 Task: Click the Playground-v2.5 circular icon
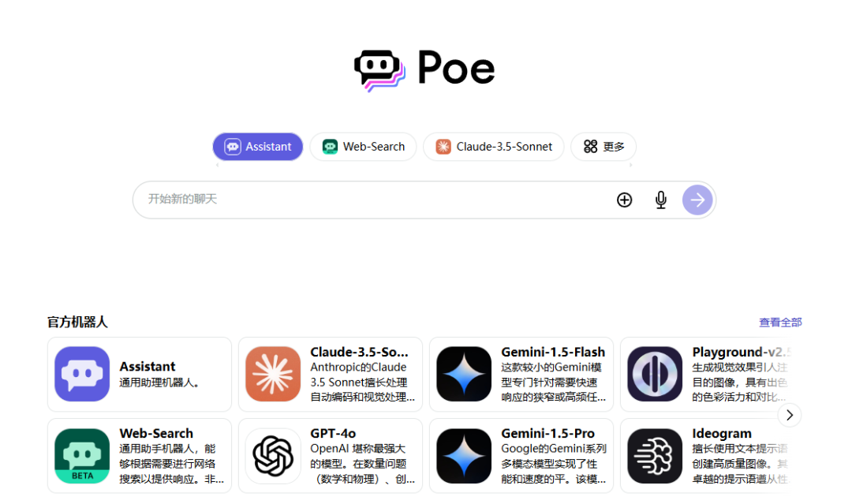click(x=654, y=374)
